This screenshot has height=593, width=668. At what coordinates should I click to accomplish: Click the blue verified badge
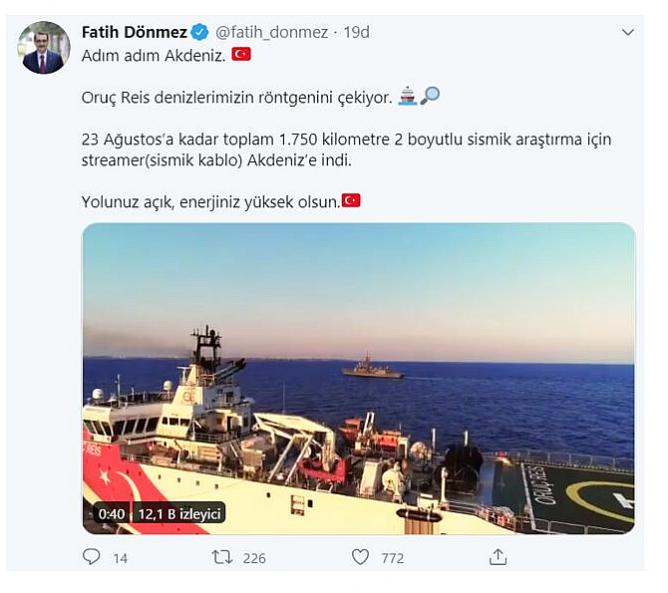click(200, 32)
